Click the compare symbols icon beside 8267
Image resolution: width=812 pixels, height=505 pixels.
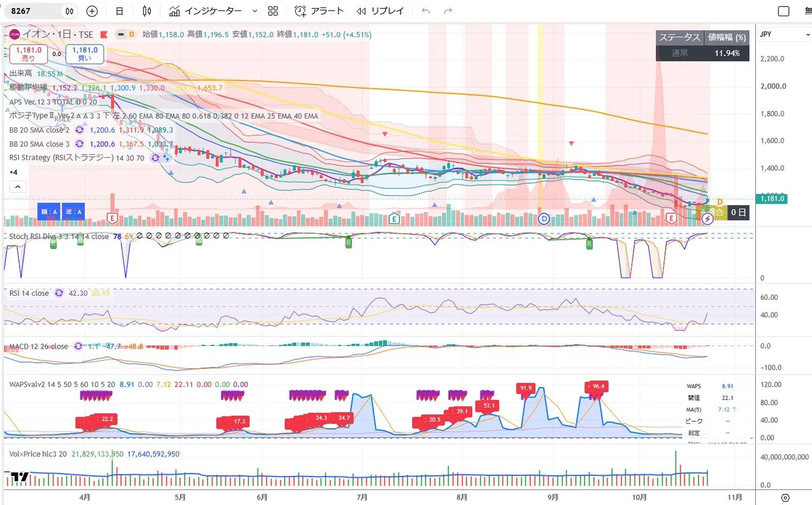point(70,11)
